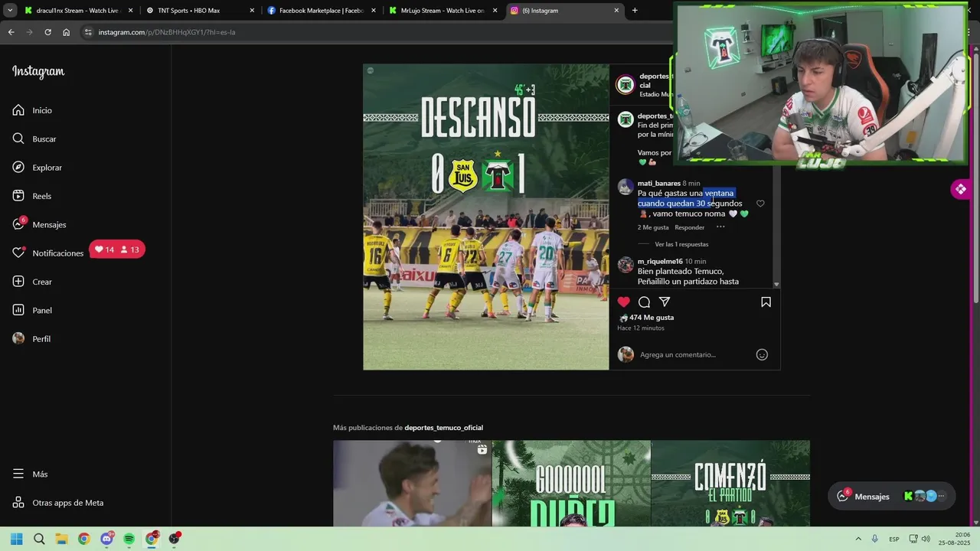This screenshot has width=980, height=551.
Task: Open Otras apps de Meta
Action: (x=57, y=503)
